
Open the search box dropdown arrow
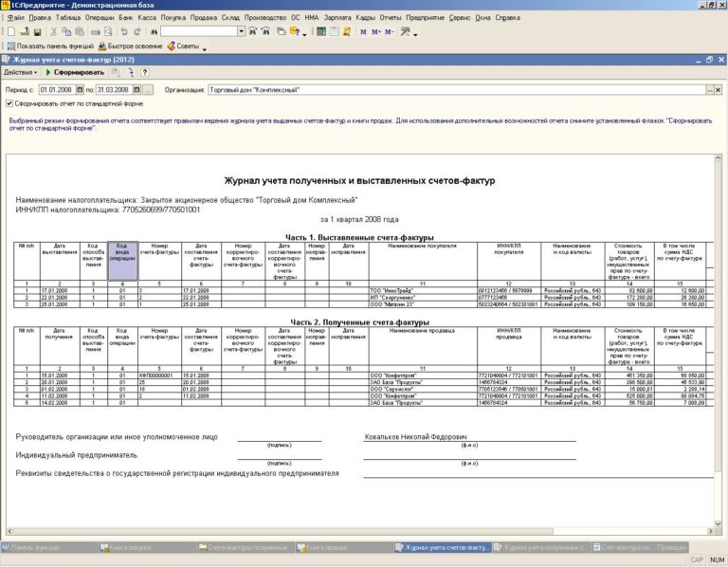coord(242,31)
